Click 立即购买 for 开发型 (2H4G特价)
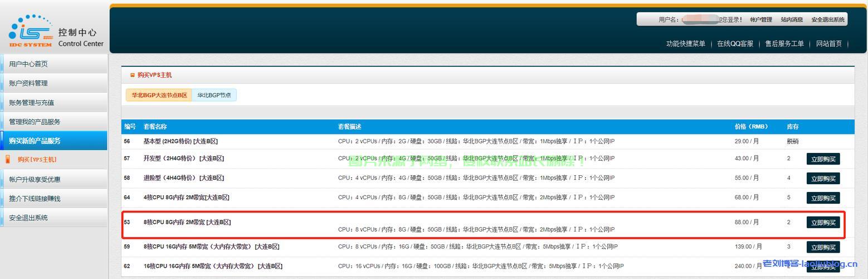The image size is (868, 279). (823, 159)
